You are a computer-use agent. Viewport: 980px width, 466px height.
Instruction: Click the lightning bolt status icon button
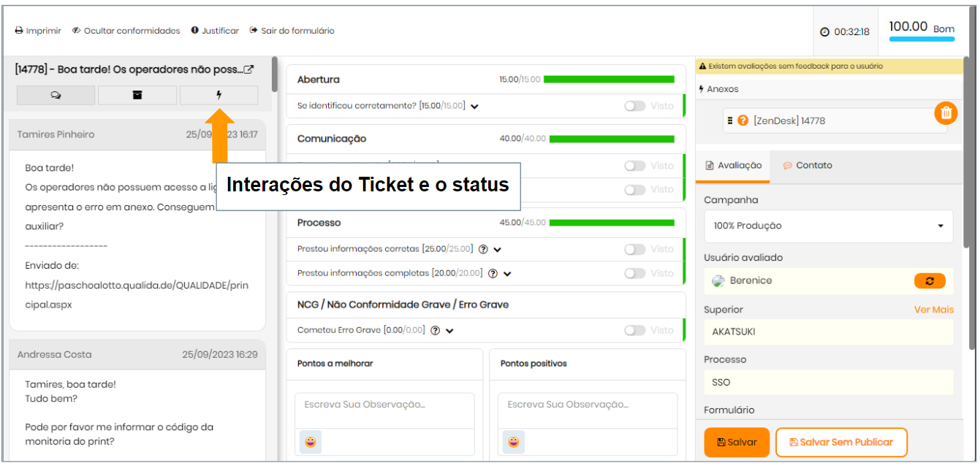click(219, 95)
